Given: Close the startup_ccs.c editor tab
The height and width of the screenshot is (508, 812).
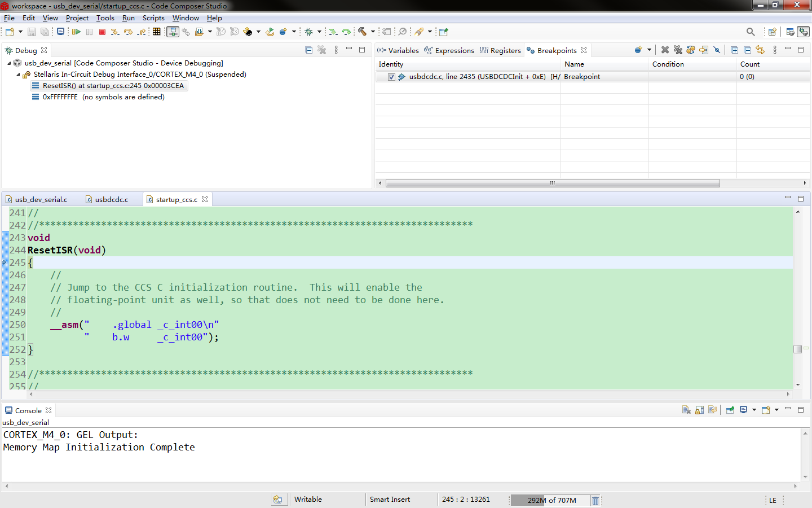Looking at the screenshot, I should point(205,200).
